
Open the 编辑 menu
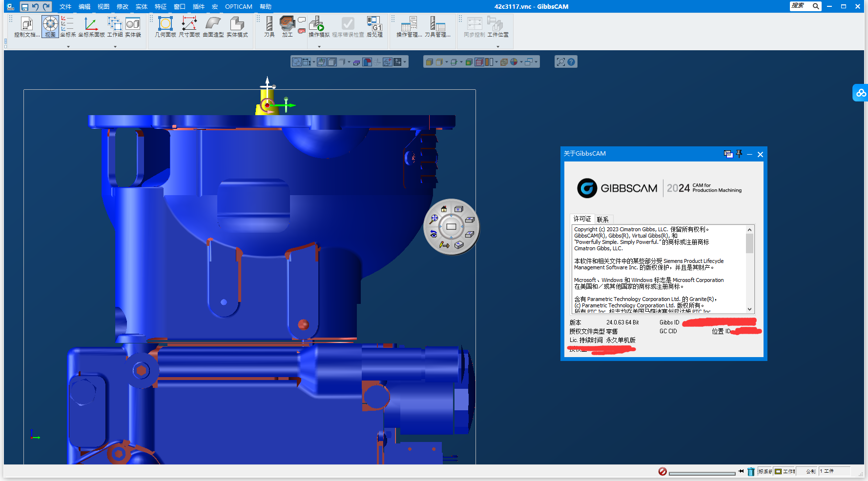tap(84, 6)
